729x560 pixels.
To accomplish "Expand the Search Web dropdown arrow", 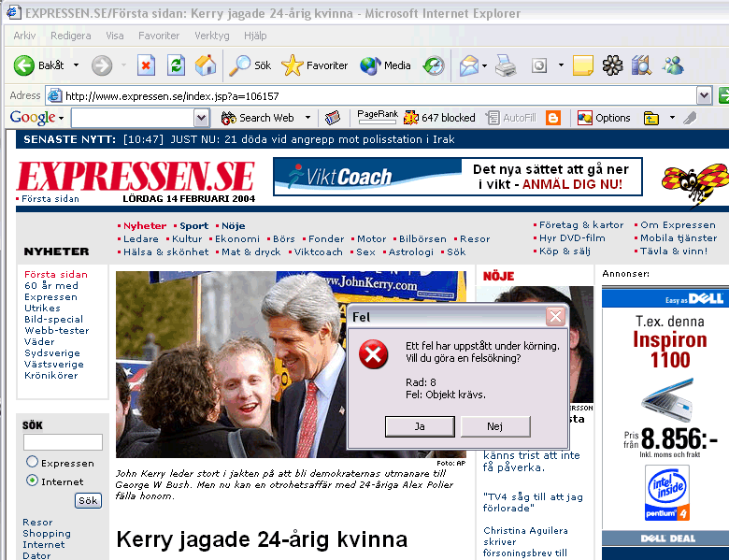I will point(307,118).
